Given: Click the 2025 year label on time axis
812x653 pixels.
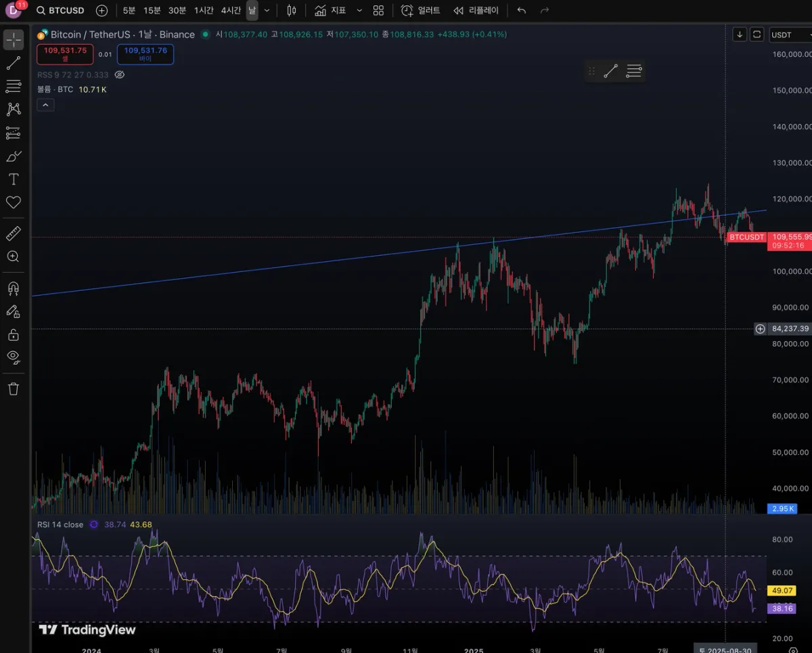Looking at the screenshot, I should coord(474,650).
